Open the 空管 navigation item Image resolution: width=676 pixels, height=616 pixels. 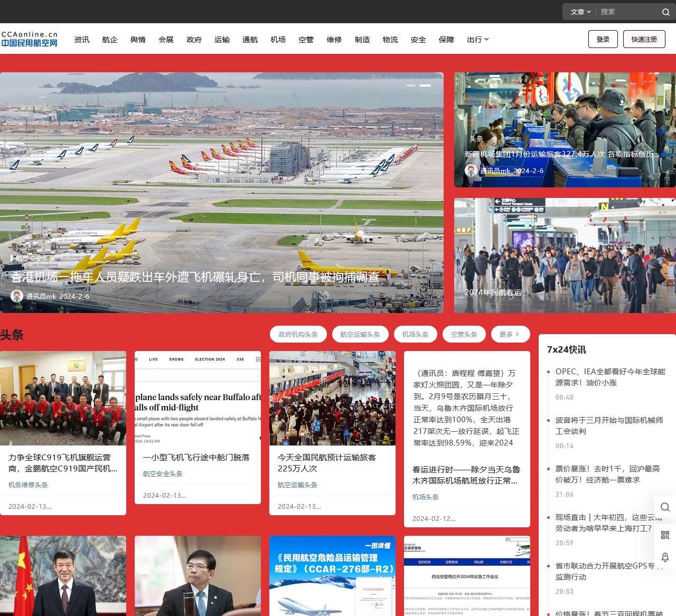coord(306,40)
